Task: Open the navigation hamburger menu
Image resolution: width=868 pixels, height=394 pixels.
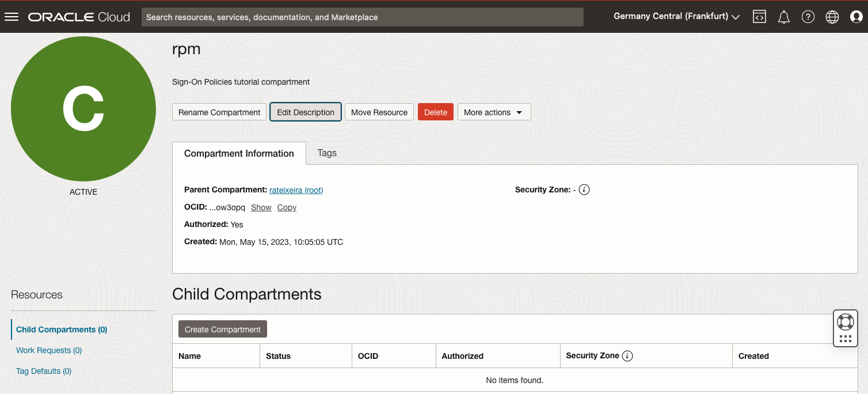Action: [x=12, y=16]
